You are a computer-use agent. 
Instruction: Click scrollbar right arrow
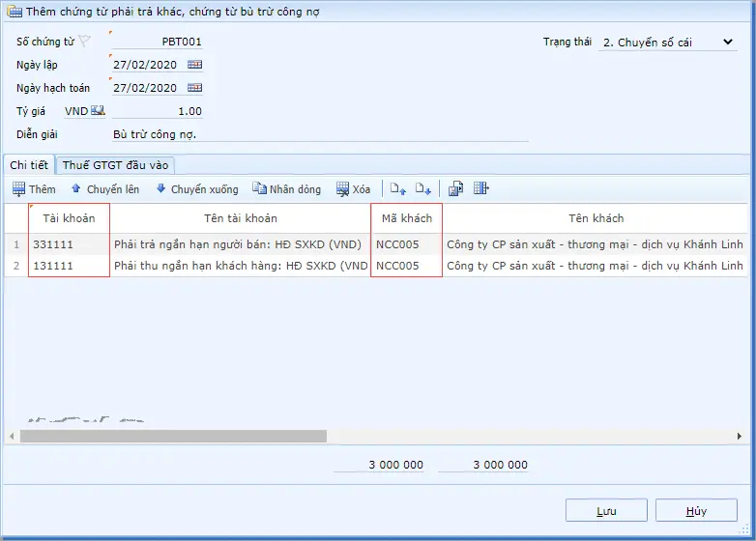740,436
